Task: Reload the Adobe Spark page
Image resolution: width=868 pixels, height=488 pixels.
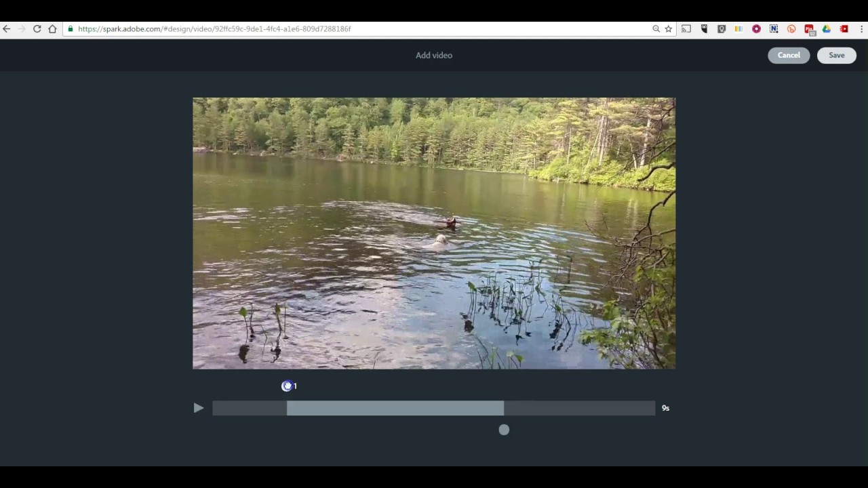Action: click(x=37, y=29)
